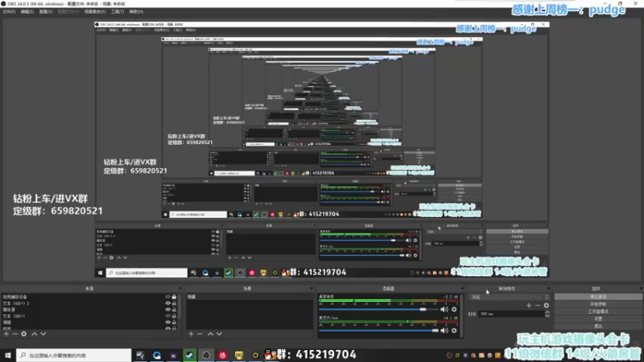The width and height of the screenshot is (644, 362).
Task: Pop out the 场景 dock panel
Action: tap(312, 289)
